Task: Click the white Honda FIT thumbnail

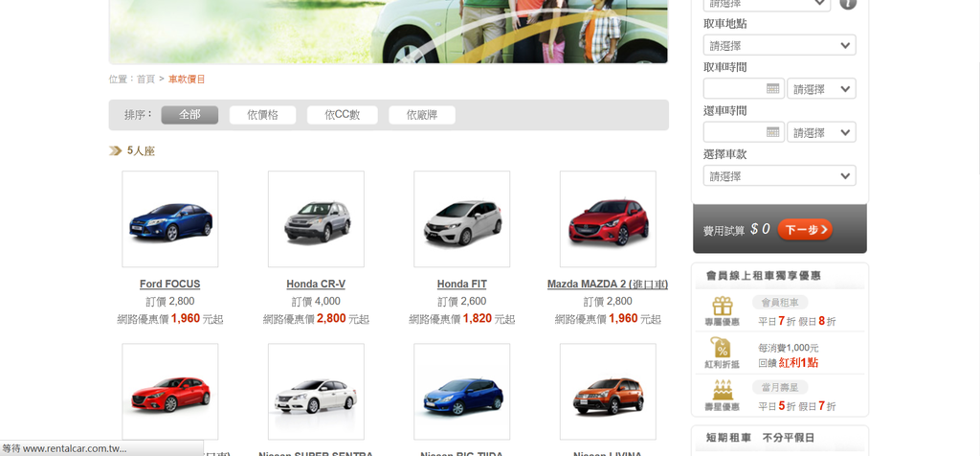Action: [x=462, y=219]
